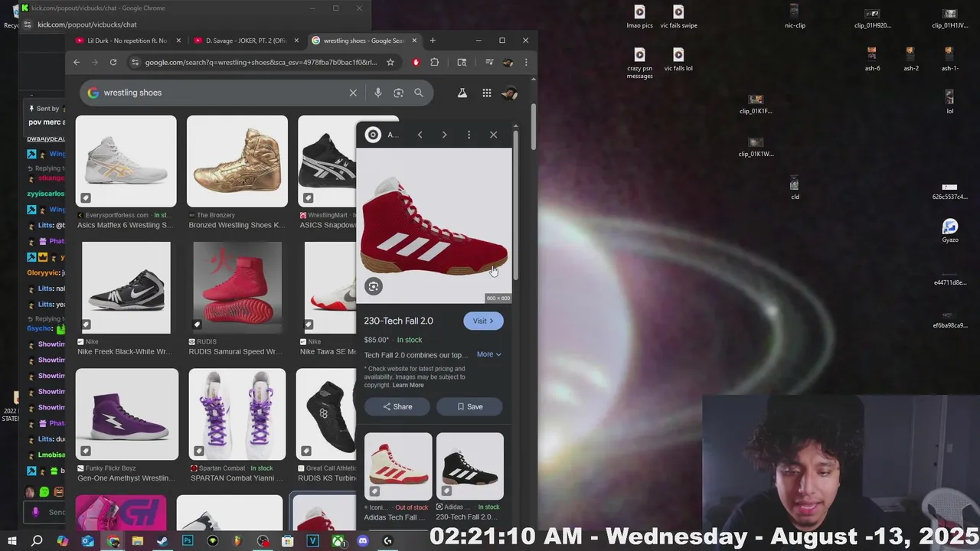Viewport: 980px width, 551px height.
Task: Open the Chrome extensions puzzle icon
Action: click(x=435, y=62)
